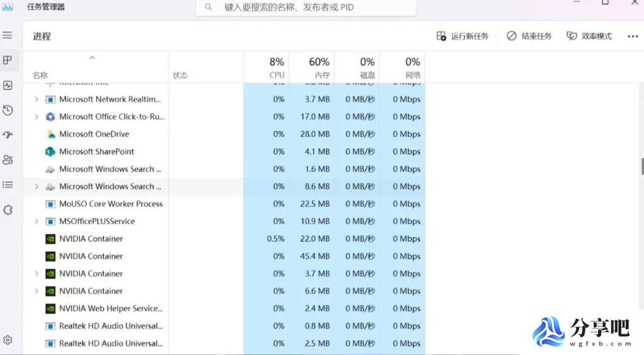Expand NVIDIA Container using 6.6 MB
The height and width of the screenshot is (355, 644).
click(x=36, y=291)
